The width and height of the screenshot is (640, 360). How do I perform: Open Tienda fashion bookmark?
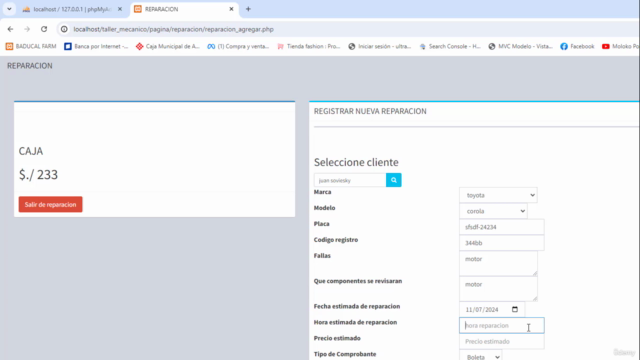tap(309, 47)
